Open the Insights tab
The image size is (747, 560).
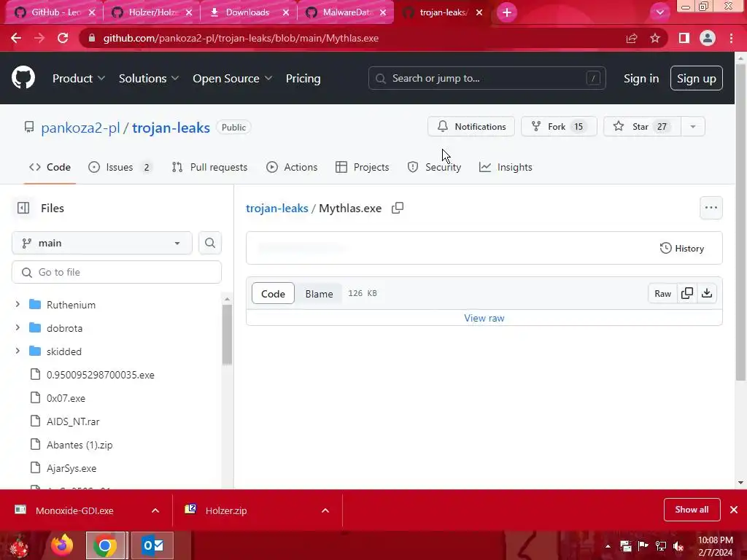tap(506, 167)
